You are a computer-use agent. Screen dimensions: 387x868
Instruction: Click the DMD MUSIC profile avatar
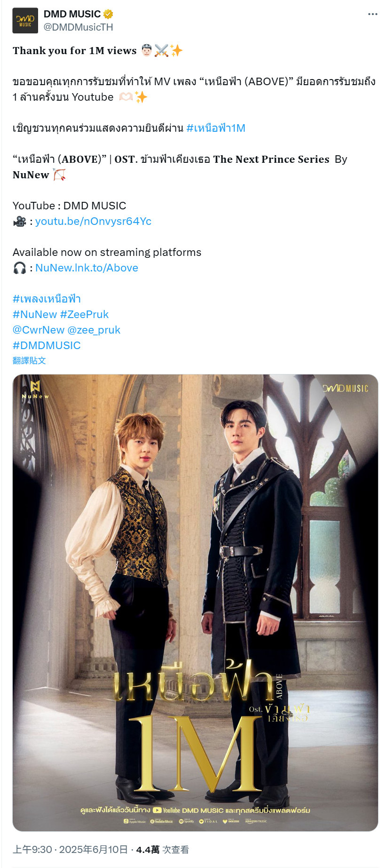[x=25, y=21]
